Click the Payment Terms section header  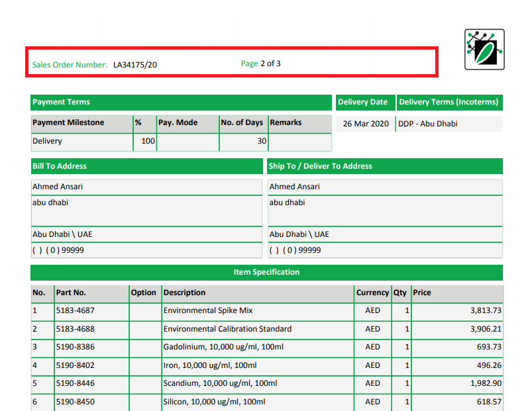(x=181, y=103)
